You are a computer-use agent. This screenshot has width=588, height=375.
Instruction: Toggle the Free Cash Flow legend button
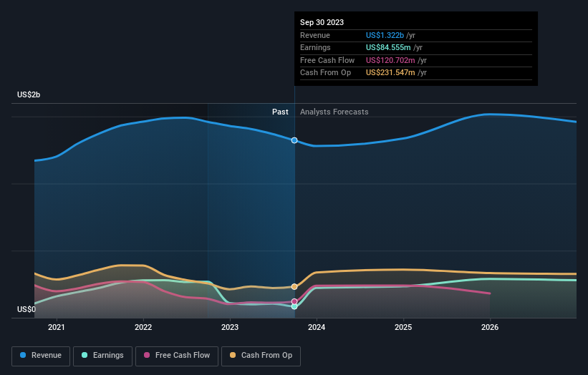point(177,356)
